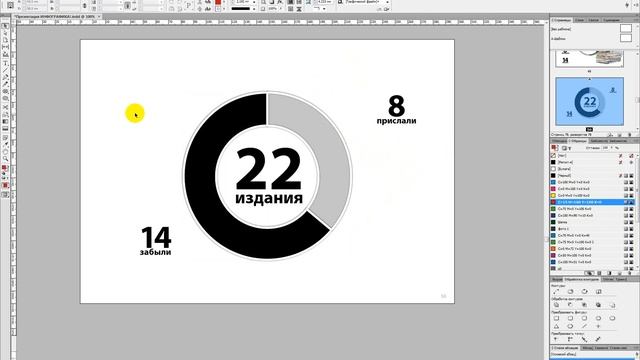
Task: Open stroke weight dropdown in control bar
Action: tap(254, 2)
